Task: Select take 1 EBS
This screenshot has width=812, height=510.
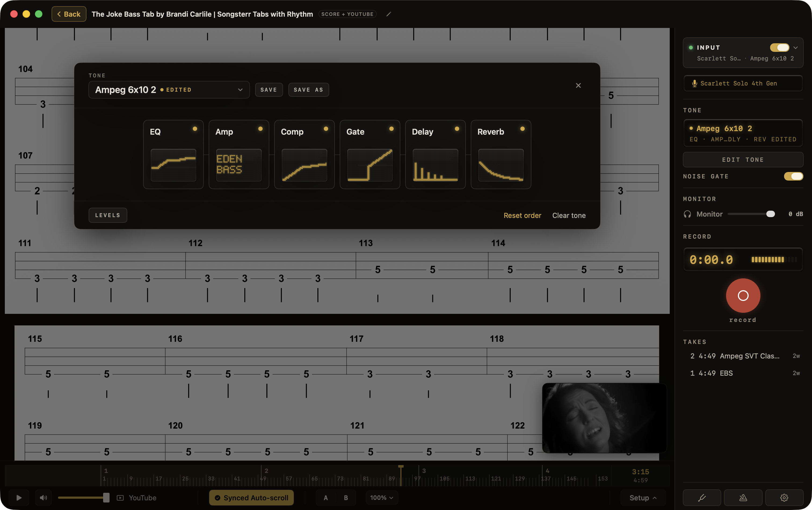Action: point(743,373)
